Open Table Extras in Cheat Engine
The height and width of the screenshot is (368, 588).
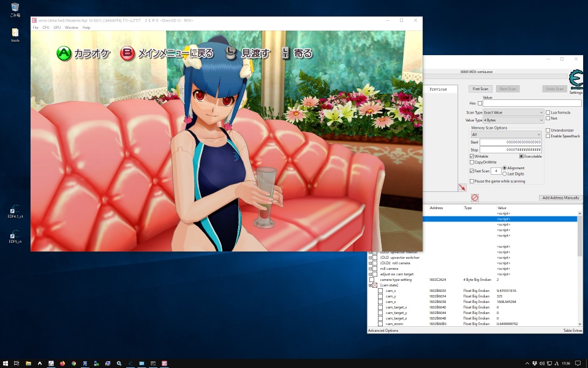tap(573, 331)
